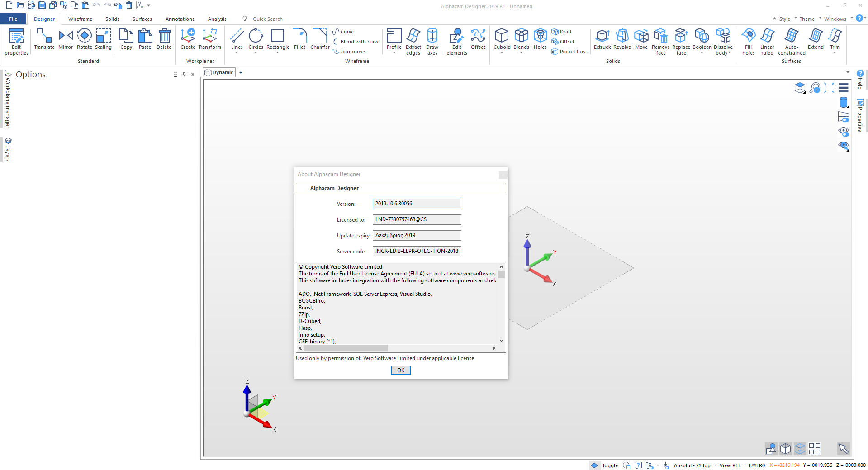Click the Server code field
This screenshot has height=470, width=868.
[417, 251]
